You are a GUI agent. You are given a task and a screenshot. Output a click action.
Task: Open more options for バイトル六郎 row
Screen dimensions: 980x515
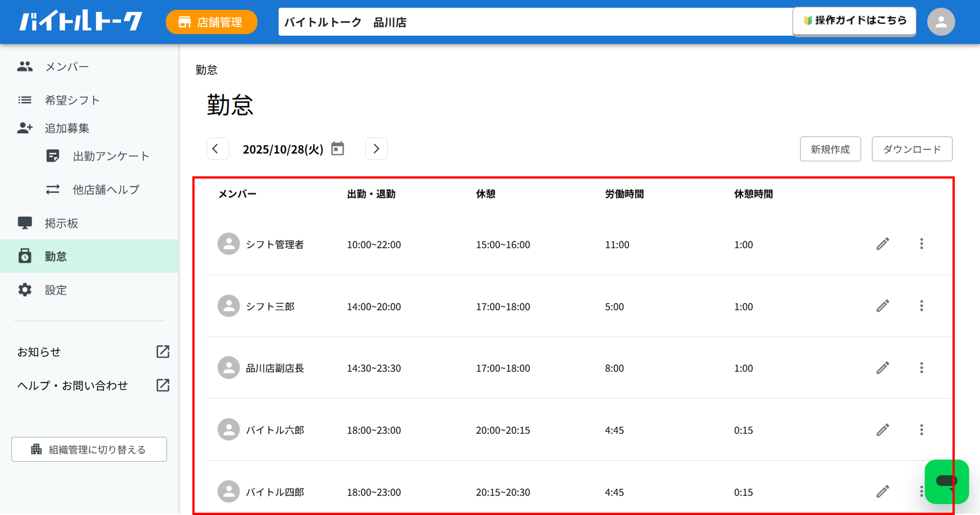click(x=921, y=430)
